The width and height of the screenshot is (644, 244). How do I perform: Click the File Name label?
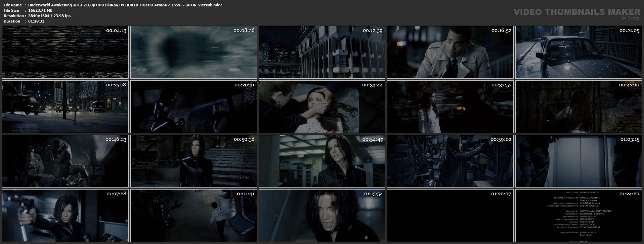13,5
